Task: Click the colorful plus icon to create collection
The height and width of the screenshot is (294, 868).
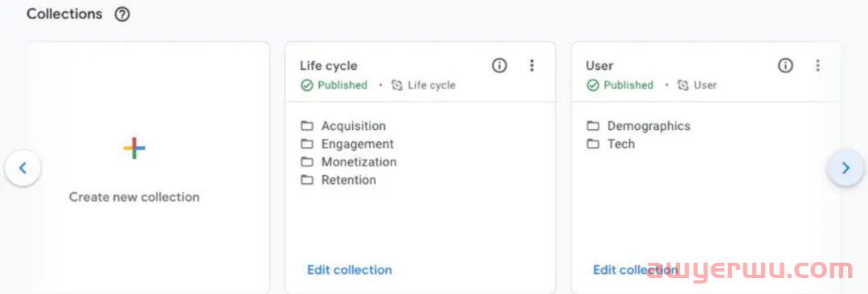Action: (x=134, y=149)
